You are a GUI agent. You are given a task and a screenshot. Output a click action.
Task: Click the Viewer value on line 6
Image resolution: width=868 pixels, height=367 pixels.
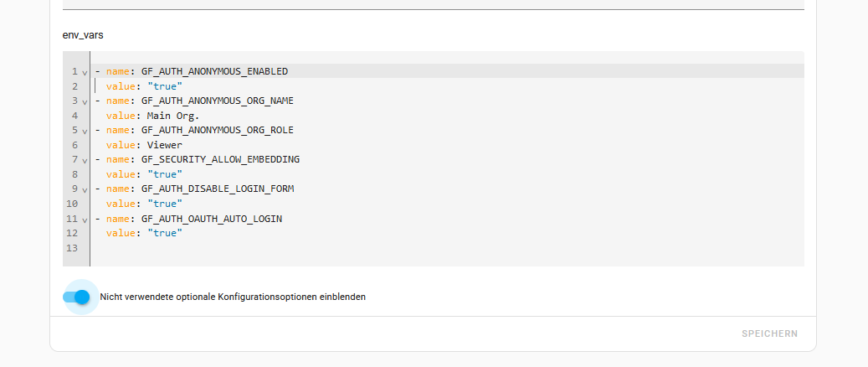[164, 145]
